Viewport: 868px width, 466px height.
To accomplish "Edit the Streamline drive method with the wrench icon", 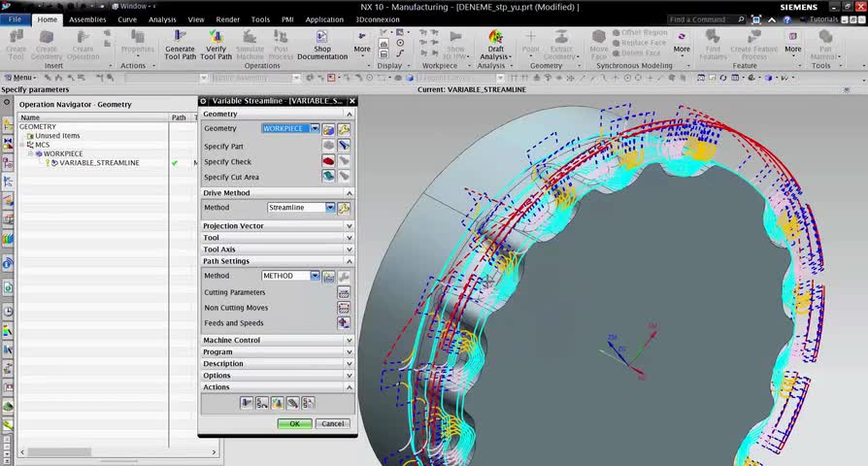I will [344, 208].
